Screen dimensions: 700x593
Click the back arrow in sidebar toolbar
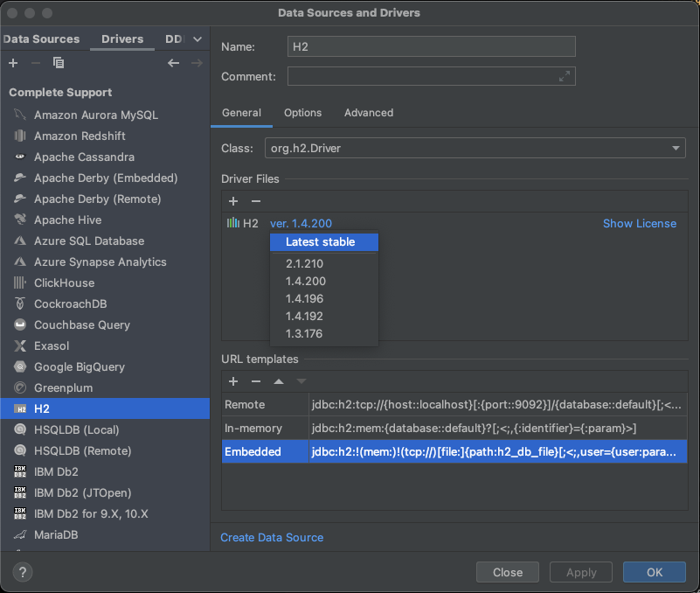click(x=173, y=63)
